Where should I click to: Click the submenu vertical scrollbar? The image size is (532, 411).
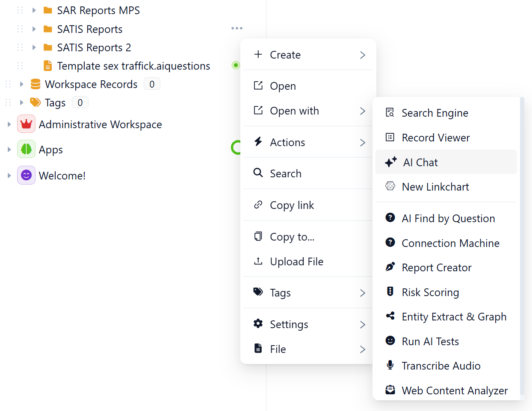click(x=522, y=248)
